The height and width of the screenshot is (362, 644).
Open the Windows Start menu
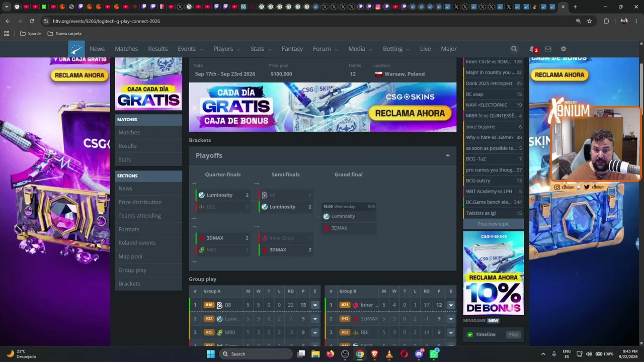point(211,354)
